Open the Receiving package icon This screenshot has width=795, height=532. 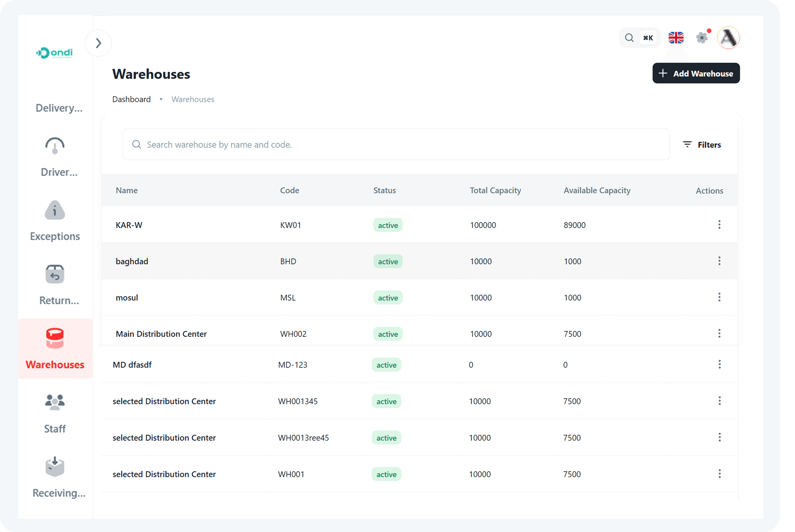click(x=55, y=466)
